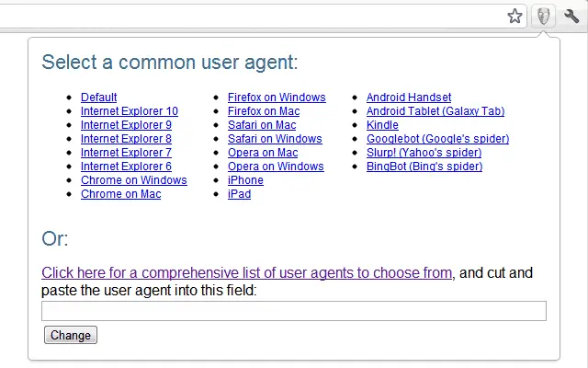Select Googlebot (Google's spider) link
Viewport: 588px width, 368px height.
click(437, 139)
